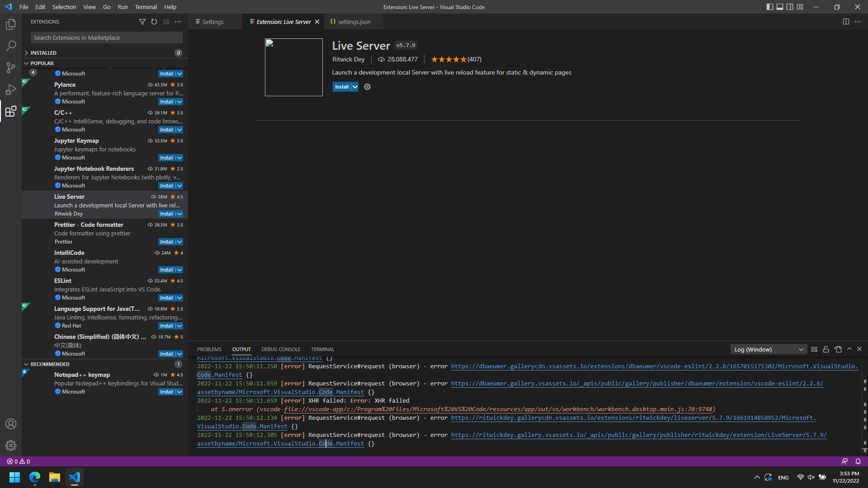
Task: Clear the Output panel
Action: pos(814,349)
